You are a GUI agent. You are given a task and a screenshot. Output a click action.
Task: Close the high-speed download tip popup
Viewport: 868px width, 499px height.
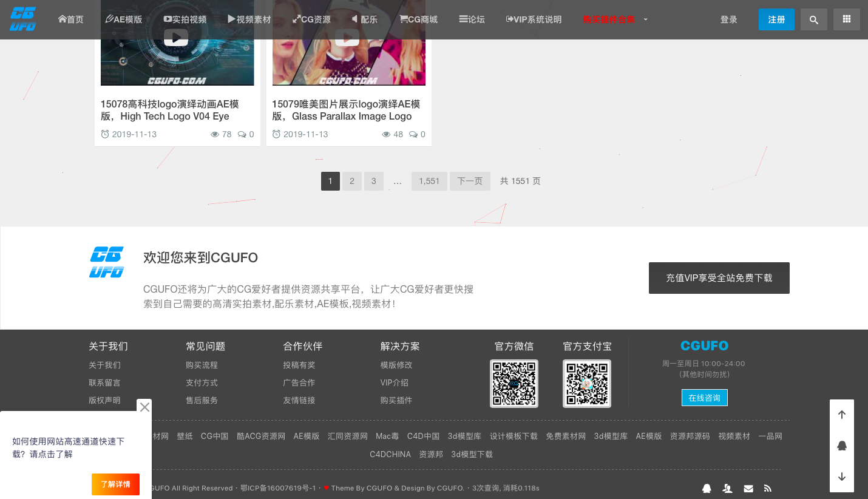[144, 407]
